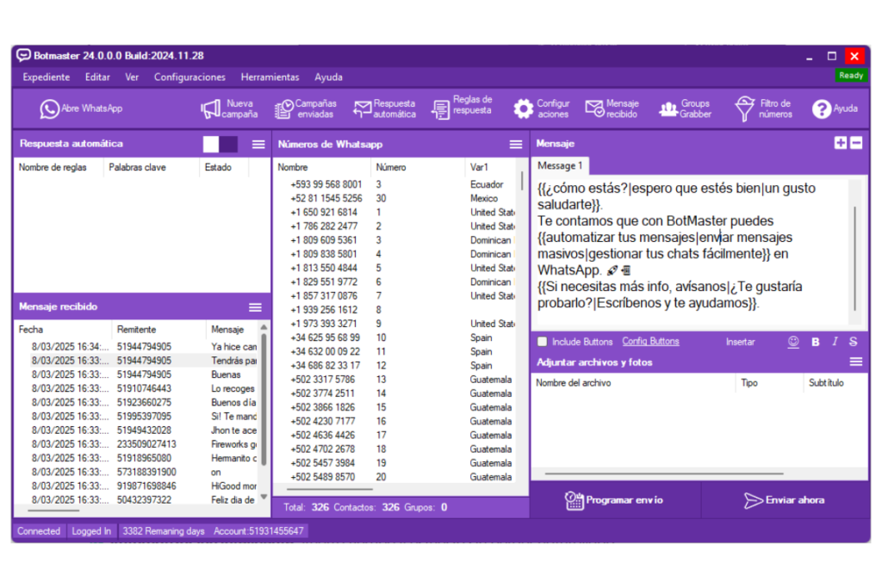Click inside the message text editor

(692, 251)
